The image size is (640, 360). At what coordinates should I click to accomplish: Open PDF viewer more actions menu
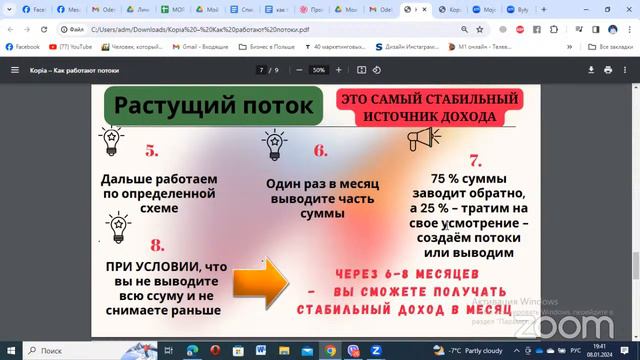click(625, 70)
